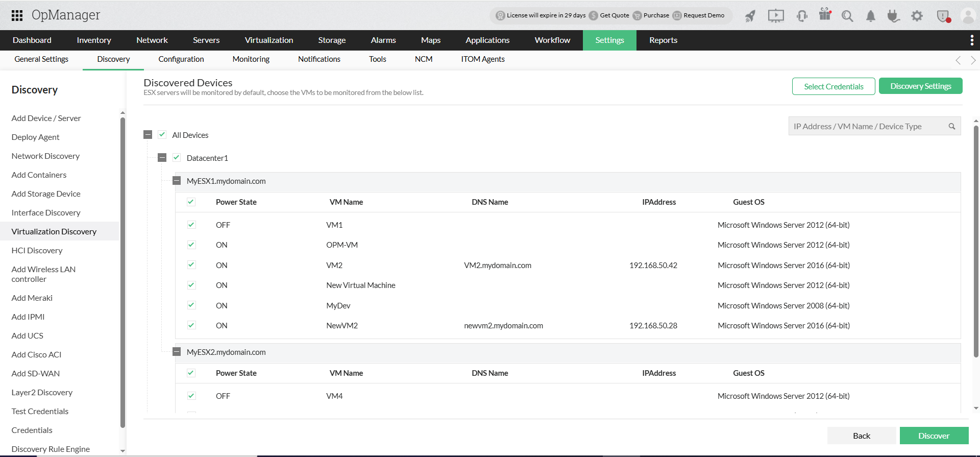Image resolution: width=980 pixels, height=457 pixels.
Task: Open the Dashboard menu
Action: 32,40
